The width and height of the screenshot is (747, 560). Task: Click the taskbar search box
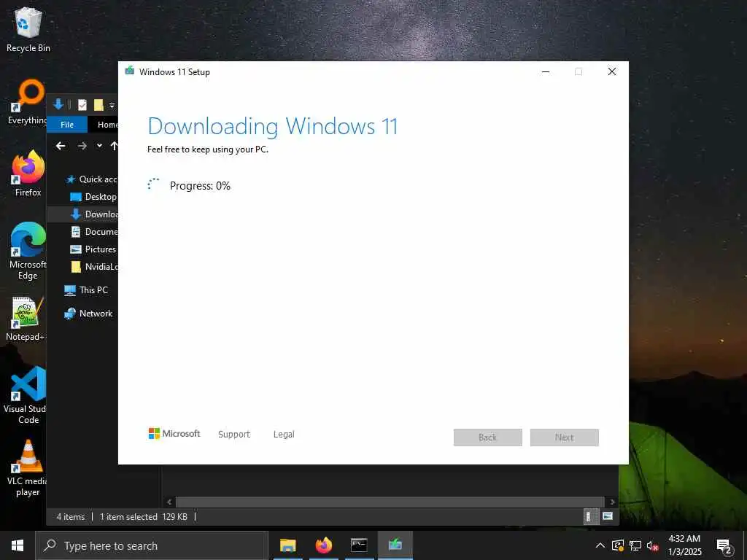152,545
